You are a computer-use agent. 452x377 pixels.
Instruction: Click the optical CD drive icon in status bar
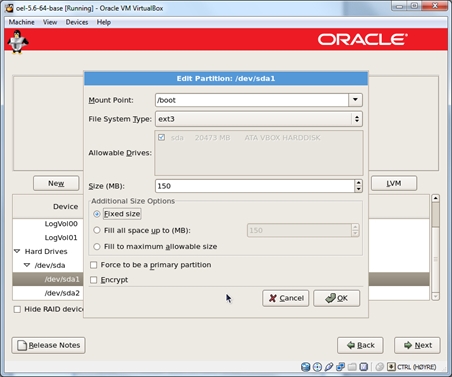pos(317,367)
